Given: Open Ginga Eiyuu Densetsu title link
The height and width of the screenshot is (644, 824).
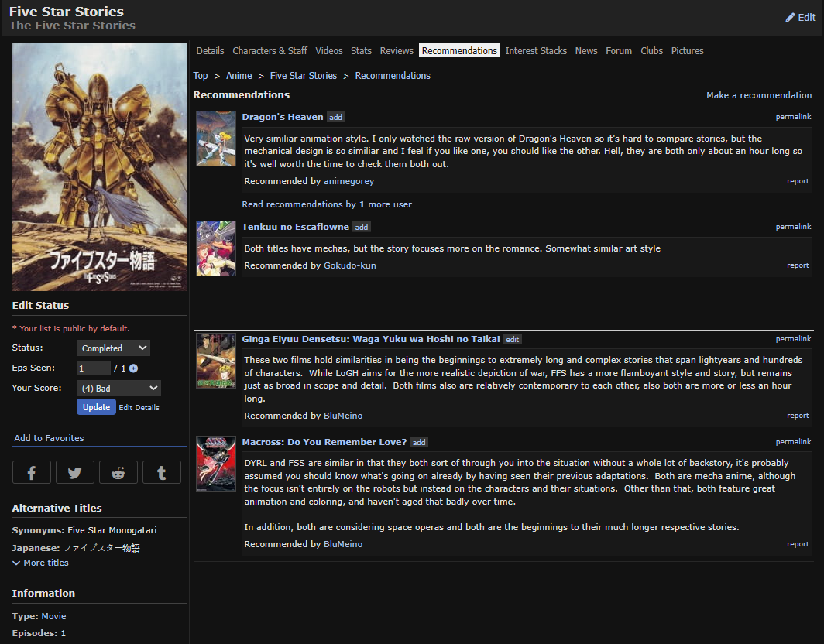Looking at the screenshot, I should pos(371,339).
